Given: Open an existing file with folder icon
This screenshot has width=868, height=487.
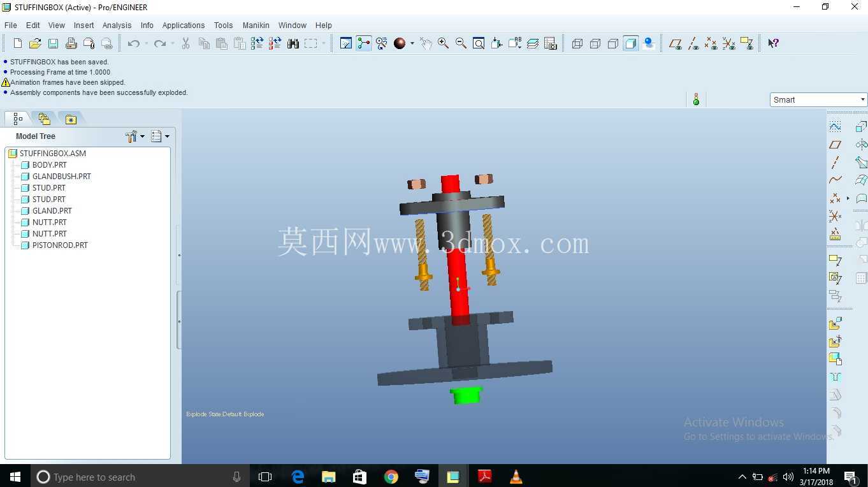Looking at the screenshot, I should tap(36, 43).
